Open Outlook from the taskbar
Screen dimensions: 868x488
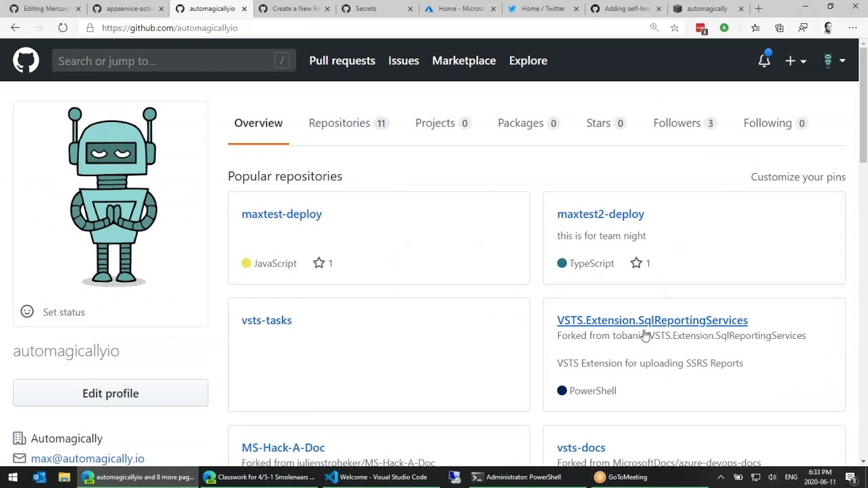[x=39, y=477]
